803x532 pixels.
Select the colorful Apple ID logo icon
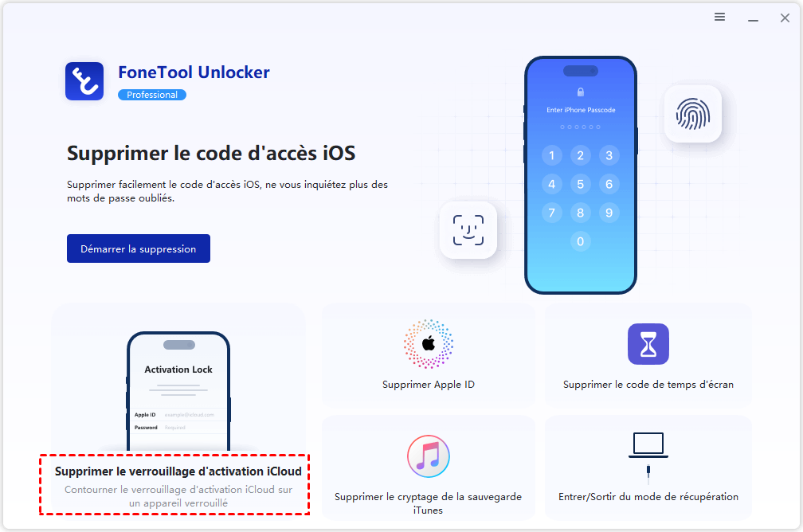[x=429, y=344]
